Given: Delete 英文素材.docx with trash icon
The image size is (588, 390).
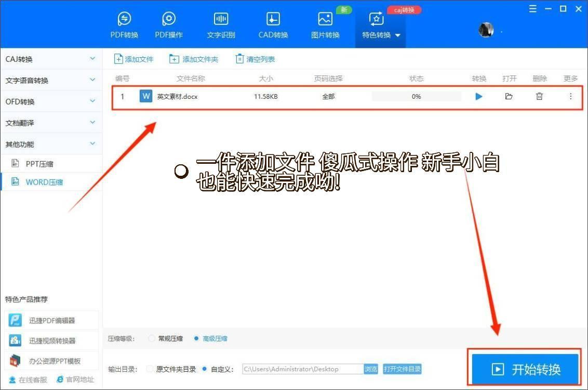Looking at the screenshot, I should point(539,97).
